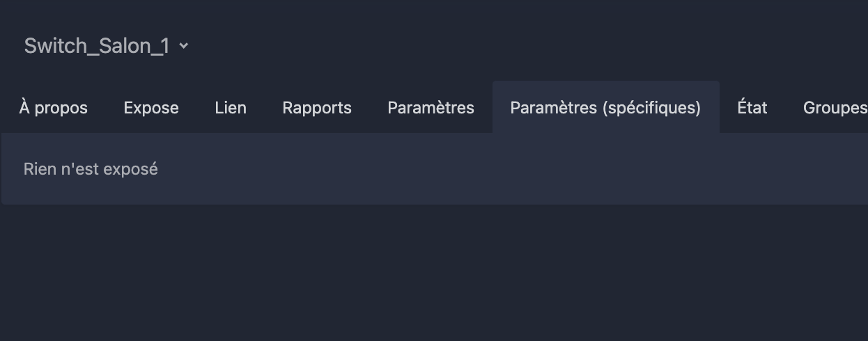The height and width of the screenshot is (341, 868).
Task: Click the active specific-settings tab header
Action: (605, 108)
